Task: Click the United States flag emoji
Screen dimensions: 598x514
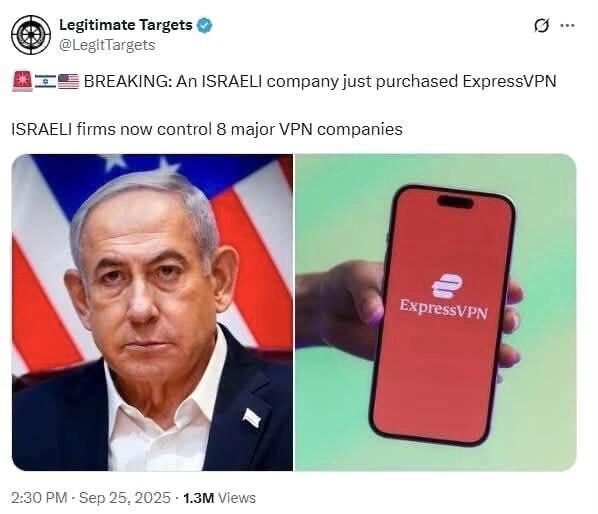Action: (x=68, y=82)
